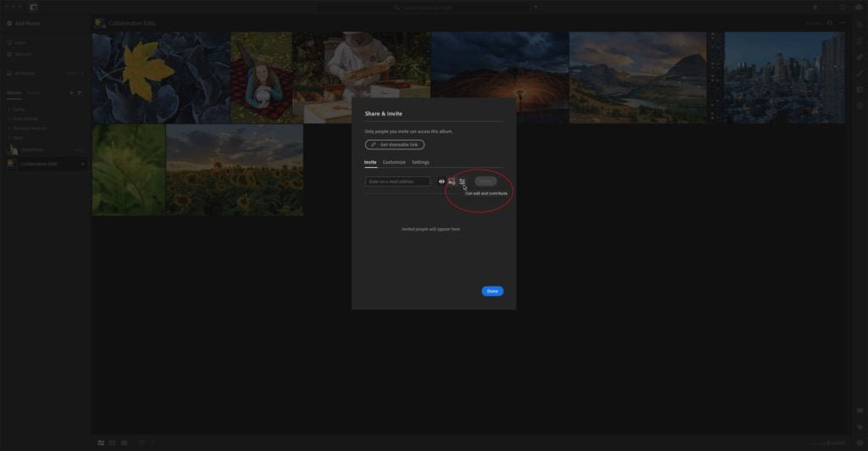This screenshot has height=451, width=868.
Task: Expand the first collapsed album folder
Action: [x=9, y=109]
